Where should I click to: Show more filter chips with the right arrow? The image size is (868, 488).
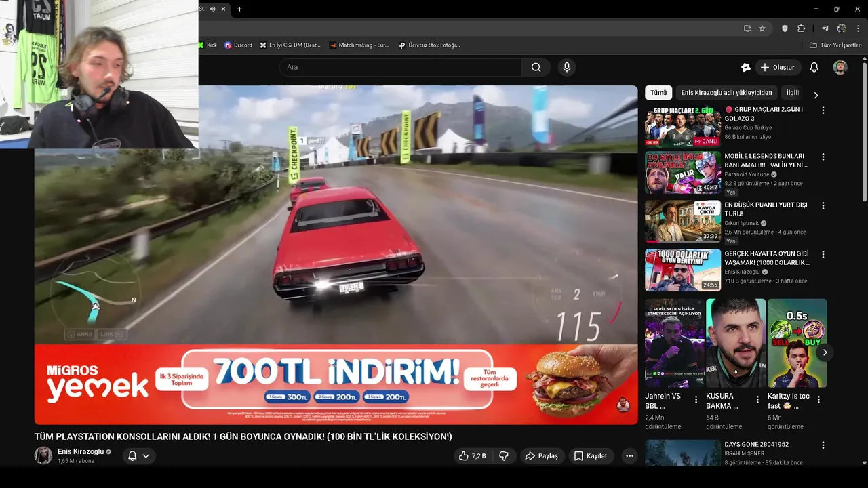[816, 95]
